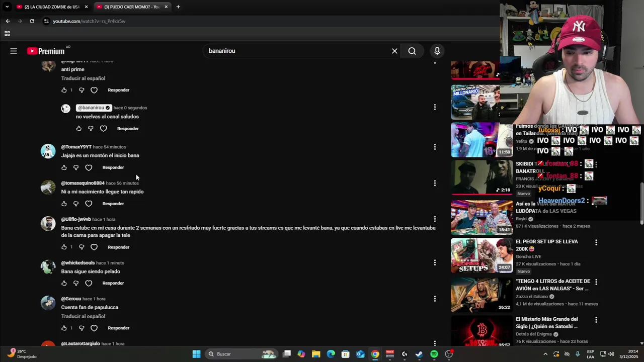This screenshot has width=644, height=362.
Task: Reply to the 'anti prime' comment
Action: click(119, 90)
